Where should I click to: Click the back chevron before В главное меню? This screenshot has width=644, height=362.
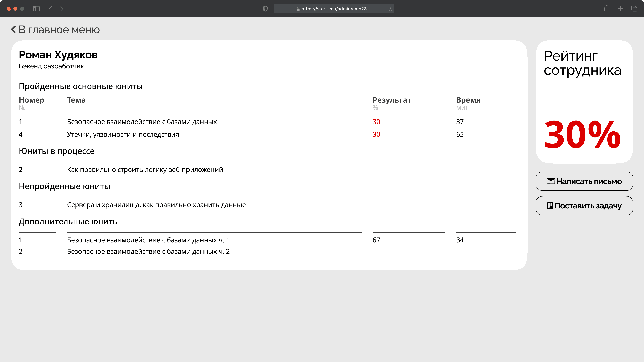click(13, 29)
